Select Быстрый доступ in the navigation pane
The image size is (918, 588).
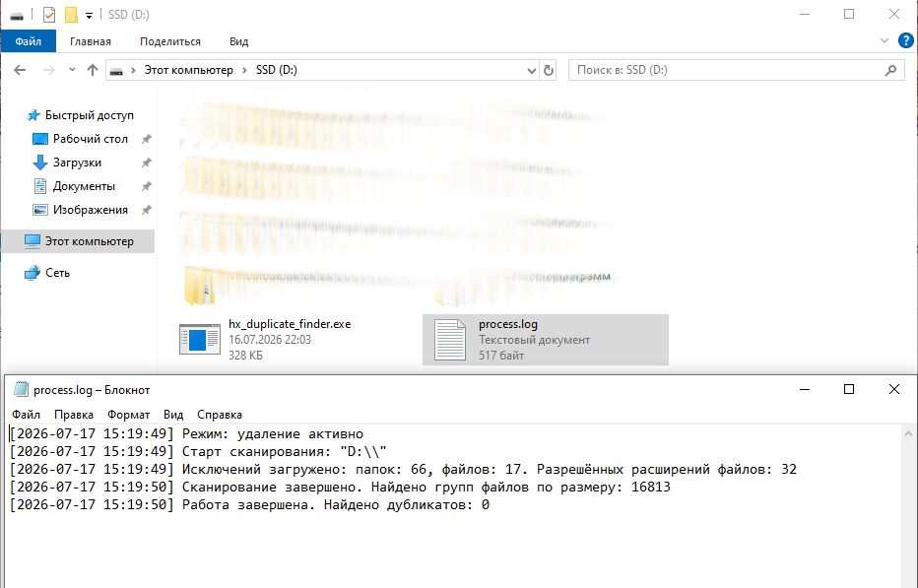[x=89, y=115]
